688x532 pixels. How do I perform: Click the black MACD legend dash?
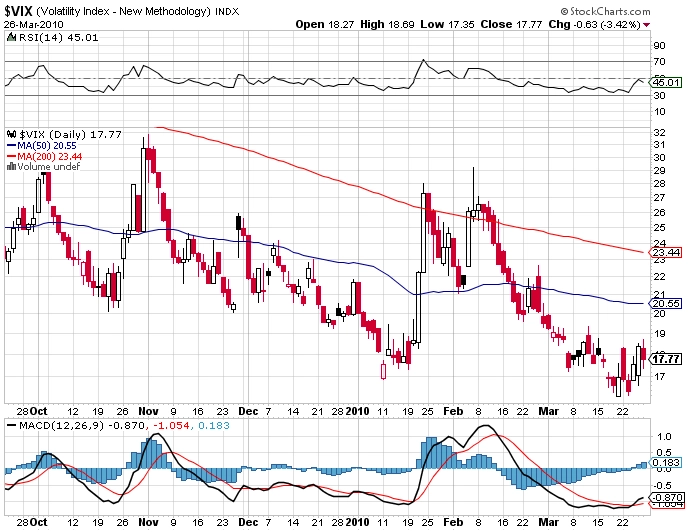[12, 425]
